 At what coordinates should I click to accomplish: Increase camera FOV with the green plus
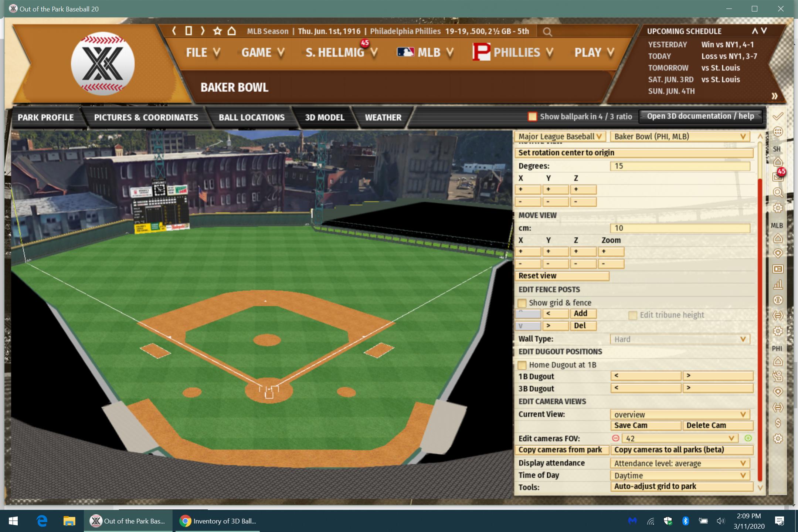748,438
